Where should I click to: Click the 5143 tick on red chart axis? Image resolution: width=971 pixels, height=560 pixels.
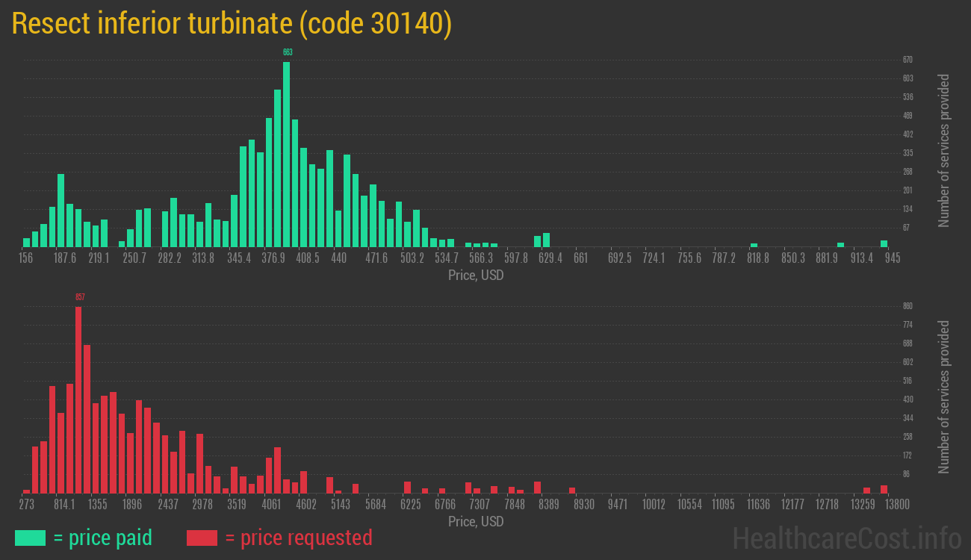click(x=340, y=505)
